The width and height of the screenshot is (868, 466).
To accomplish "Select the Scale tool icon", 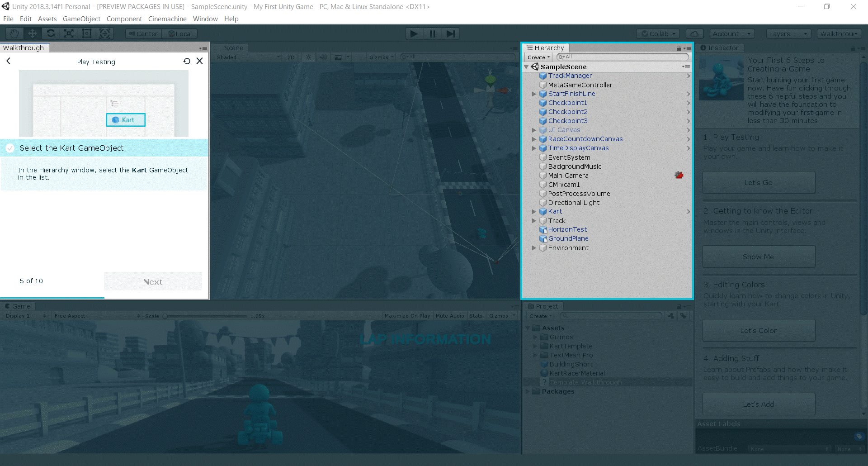I will point(69,33).
